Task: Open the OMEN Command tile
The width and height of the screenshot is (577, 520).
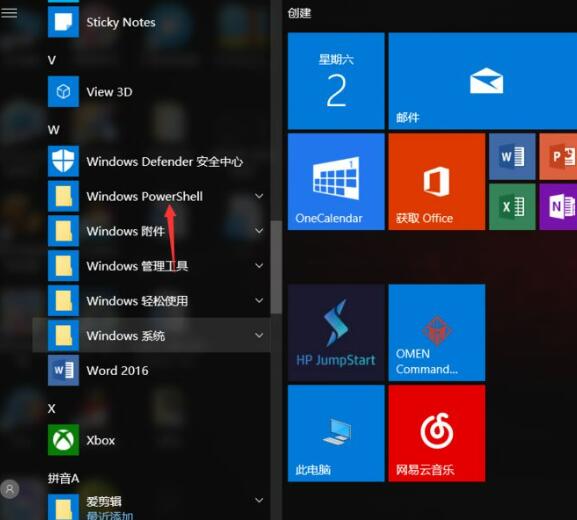Action: tap(437, 333)
